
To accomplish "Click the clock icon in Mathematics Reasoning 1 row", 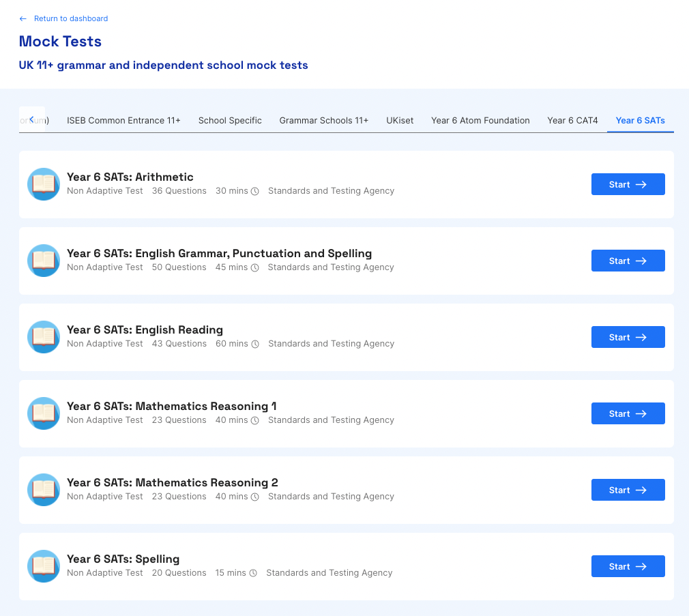I will click(x=255, y=420).
